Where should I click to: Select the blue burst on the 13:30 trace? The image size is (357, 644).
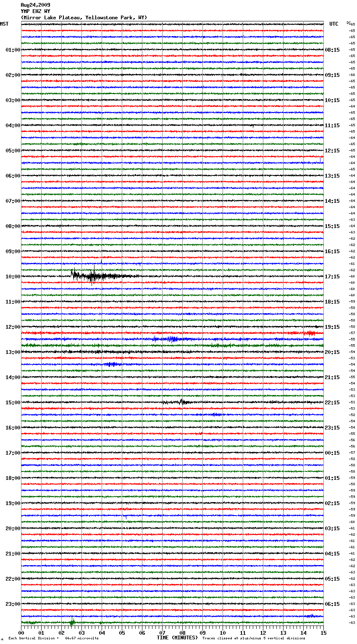[112, 364]
